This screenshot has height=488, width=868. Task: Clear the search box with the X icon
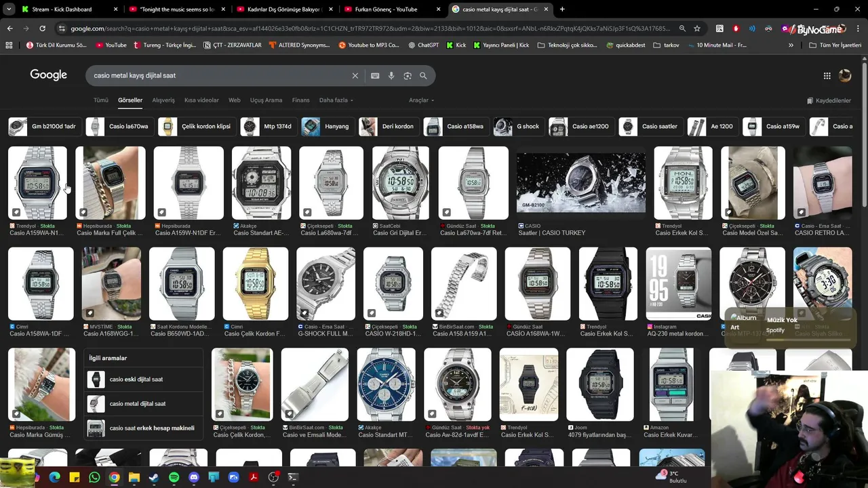click(x=355, y=76)
